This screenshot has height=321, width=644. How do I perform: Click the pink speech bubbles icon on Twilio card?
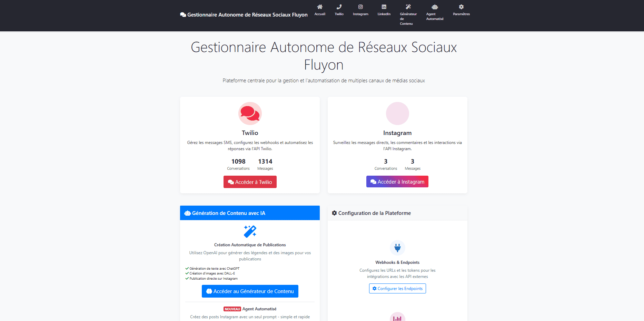250,113
